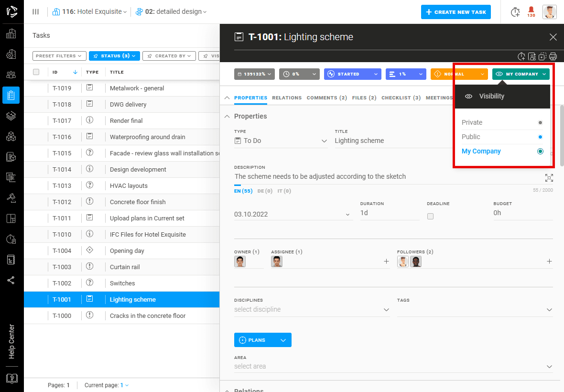Enable the Deadline checkbox

pyautogui.click(x=430, y=216)
